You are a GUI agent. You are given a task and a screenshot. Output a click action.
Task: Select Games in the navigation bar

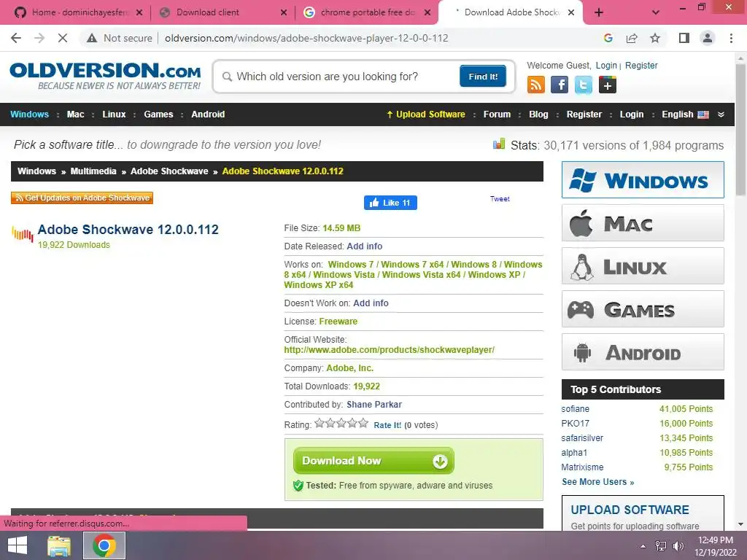(158, 114)
